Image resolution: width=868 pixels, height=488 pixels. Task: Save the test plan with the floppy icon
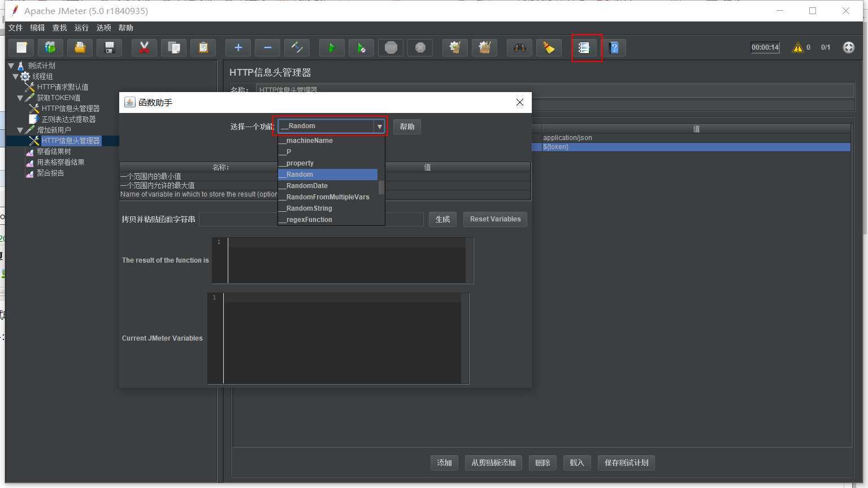coord(110,47)
